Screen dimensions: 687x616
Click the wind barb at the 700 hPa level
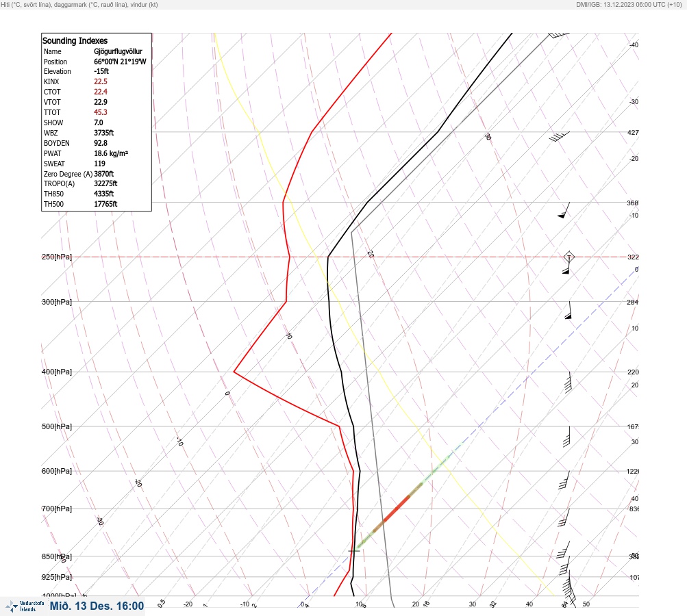(x=564, y=517)
